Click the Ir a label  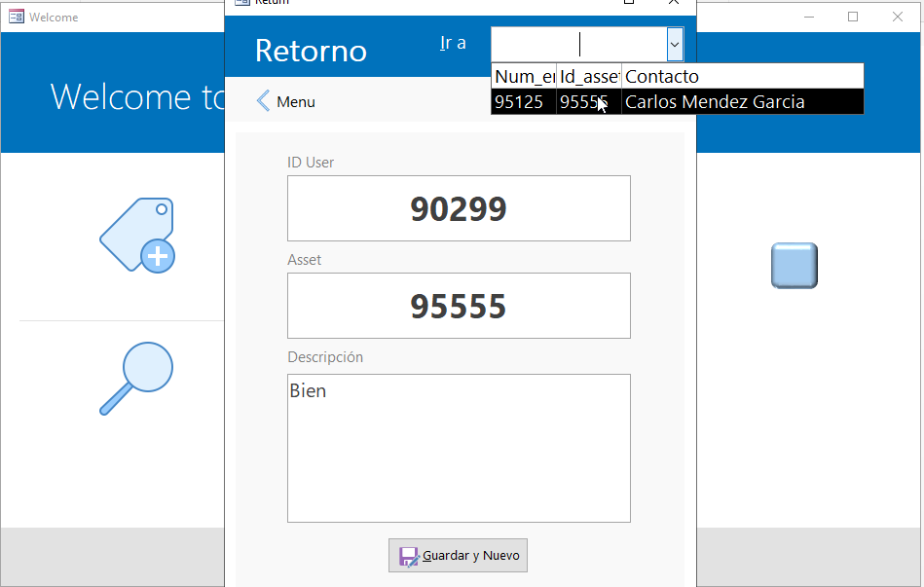click(453, 43)
